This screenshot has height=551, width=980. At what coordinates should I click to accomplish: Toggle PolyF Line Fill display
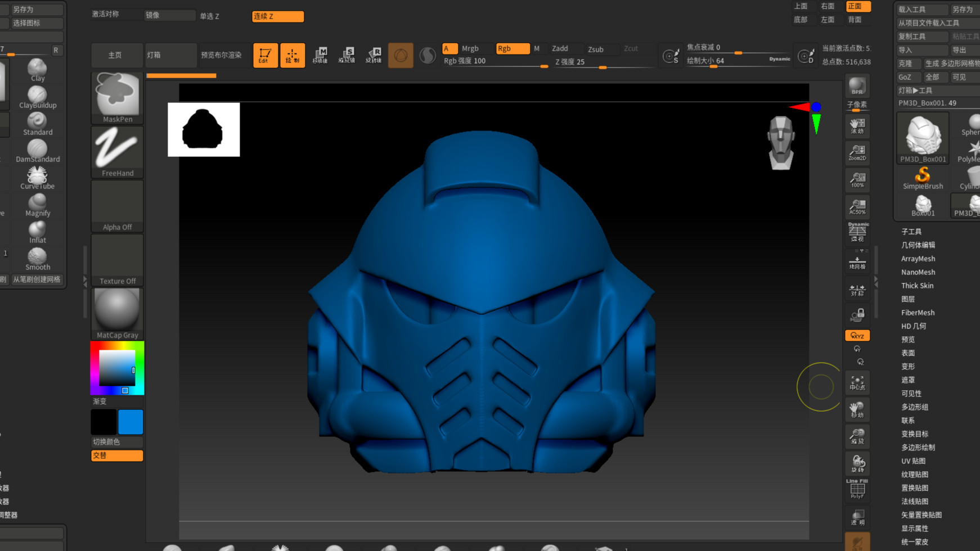(857, 489)
